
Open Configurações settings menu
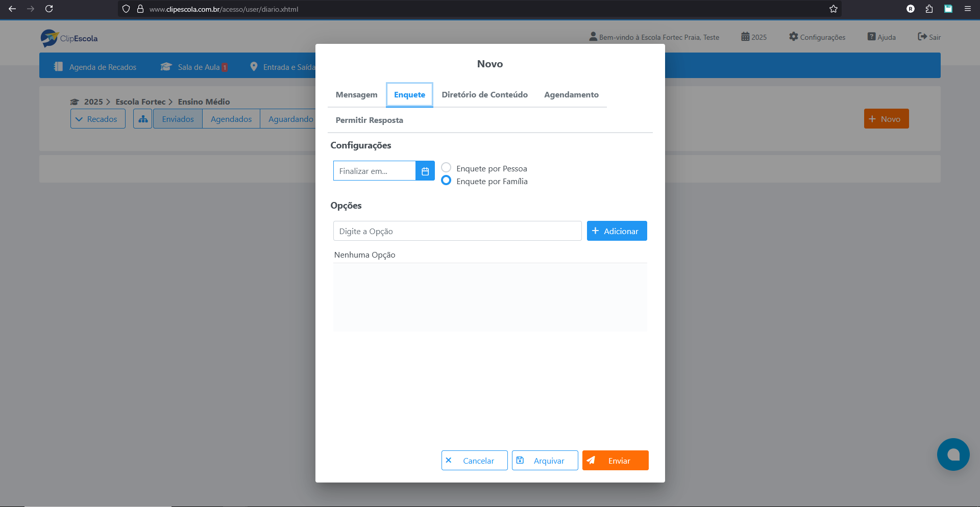pyautogui.click(x=817, y=37)
